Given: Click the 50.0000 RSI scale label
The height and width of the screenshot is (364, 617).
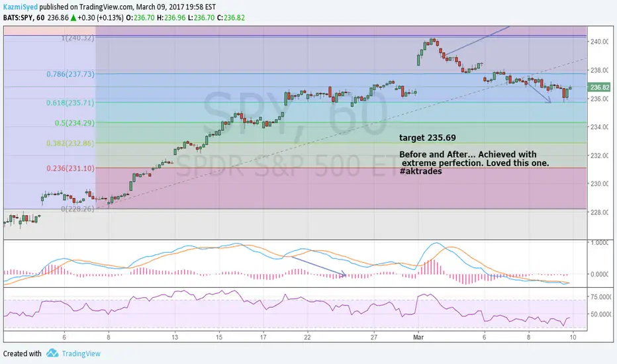Looking at the screenshot, I should tap(600, 314).
